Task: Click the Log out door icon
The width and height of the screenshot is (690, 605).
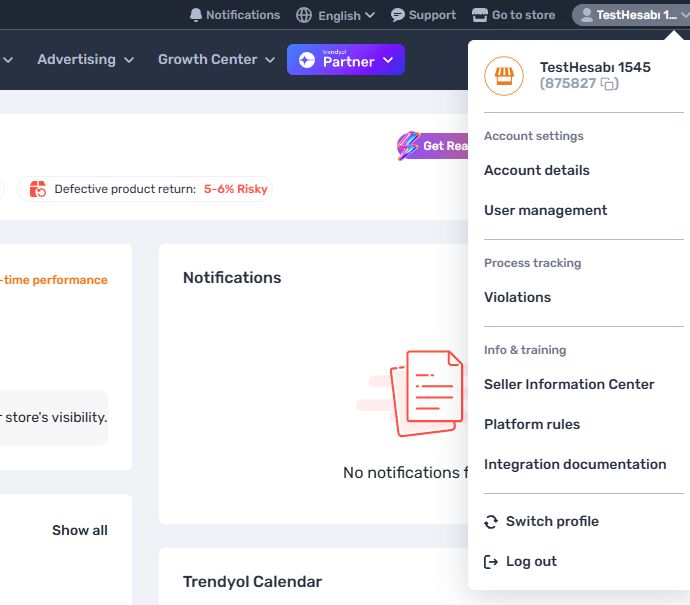Action: pyautogui.click(x=491, y=562)
